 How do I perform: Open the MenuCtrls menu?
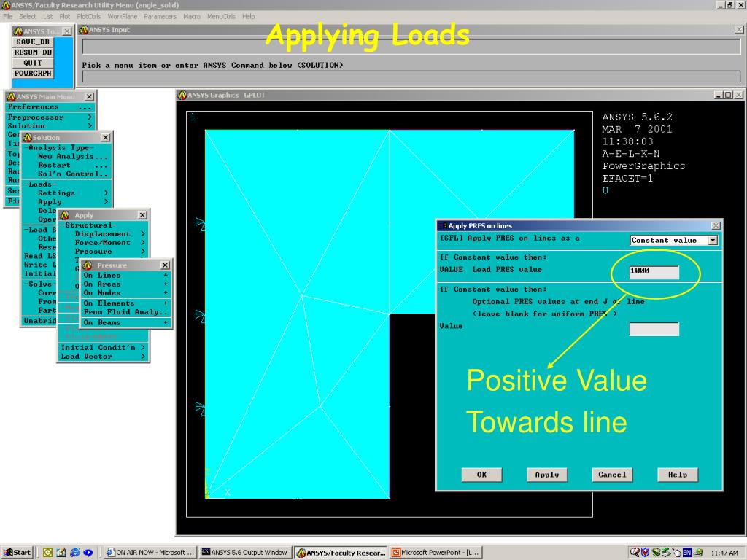click(x=222, y=16)
